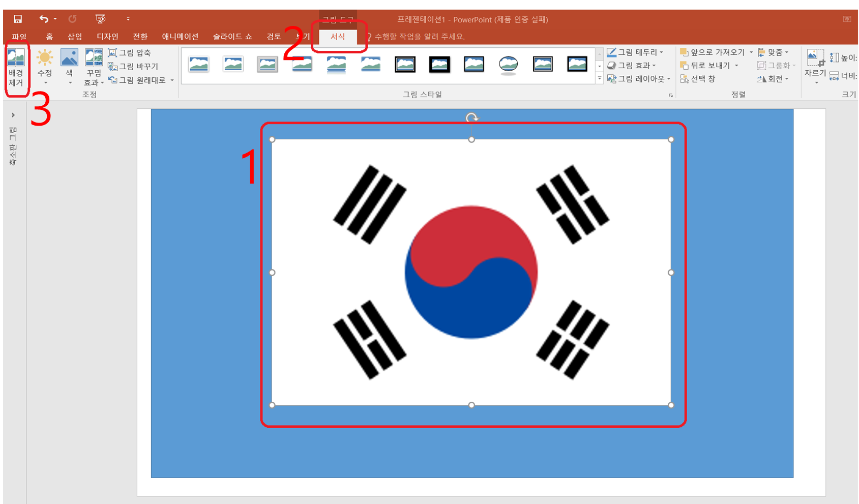Apply soft edge rectangle picture style

pos(371,65)
